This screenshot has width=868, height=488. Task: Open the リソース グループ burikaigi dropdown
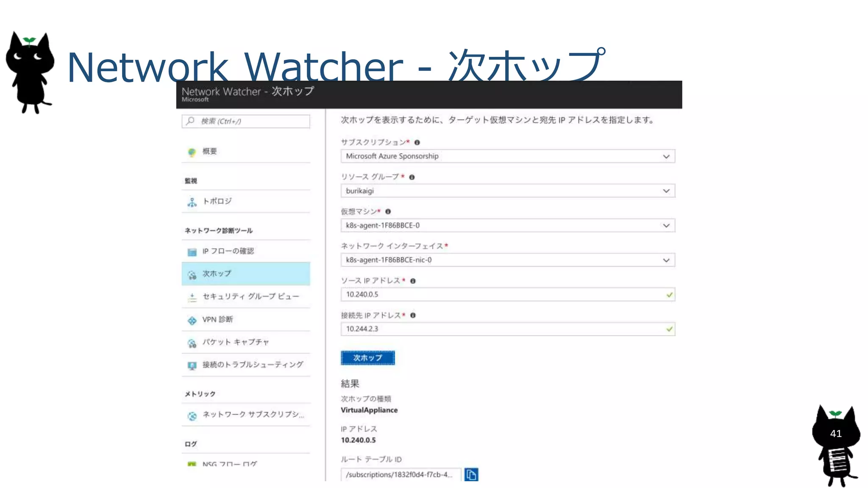508,191
